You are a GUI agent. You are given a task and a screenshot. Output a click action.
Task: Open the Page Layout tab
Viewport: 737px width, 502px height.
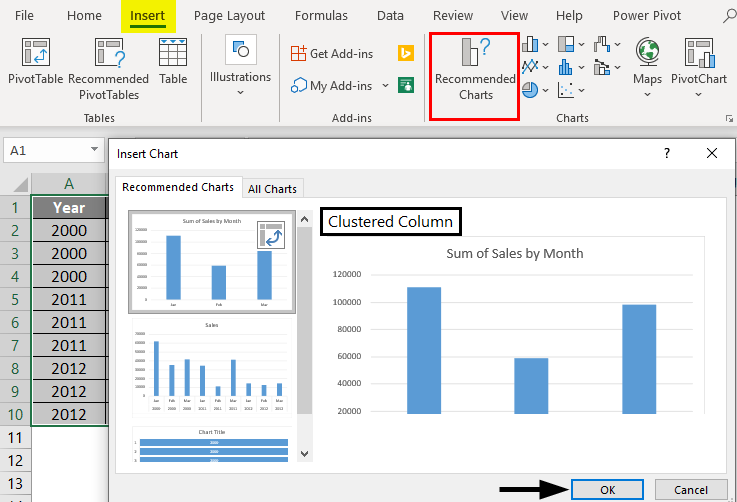click(229, 16)
